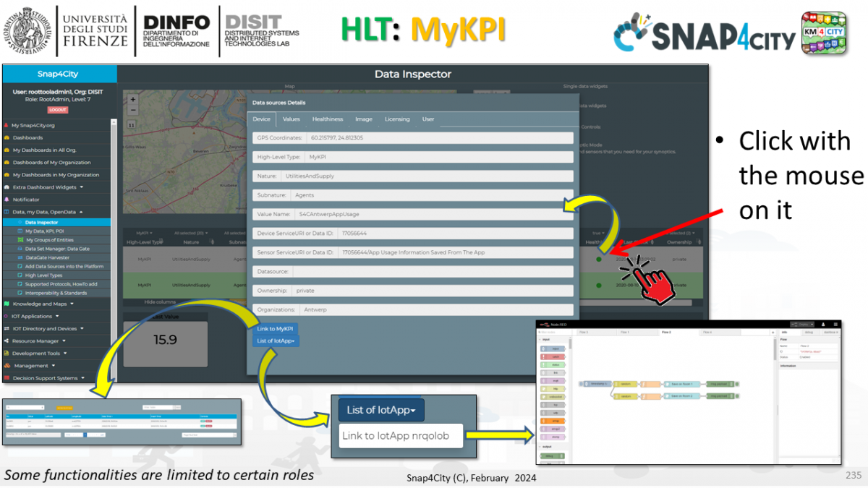Switch to the Values tab
Image resolution: width=868 pixels, height=488 pixels.
tap(291, 119)
